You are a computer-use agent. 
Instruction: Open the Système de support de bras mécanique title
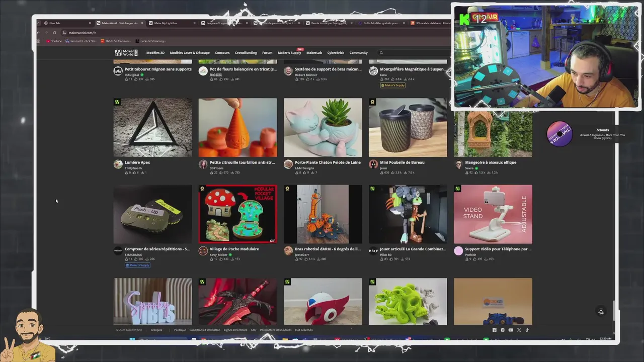[x=328, y=69]
